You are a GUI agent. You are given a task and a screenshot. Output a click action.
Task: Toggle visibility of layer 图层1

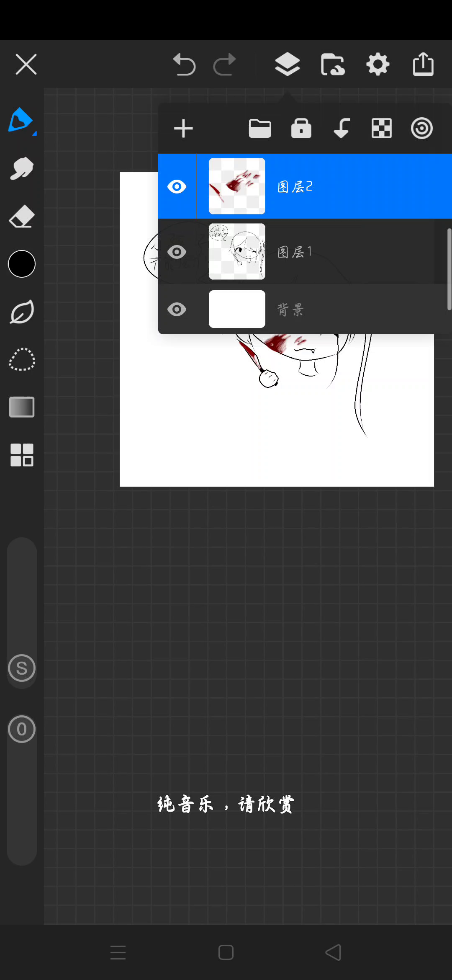coord(177,252)
